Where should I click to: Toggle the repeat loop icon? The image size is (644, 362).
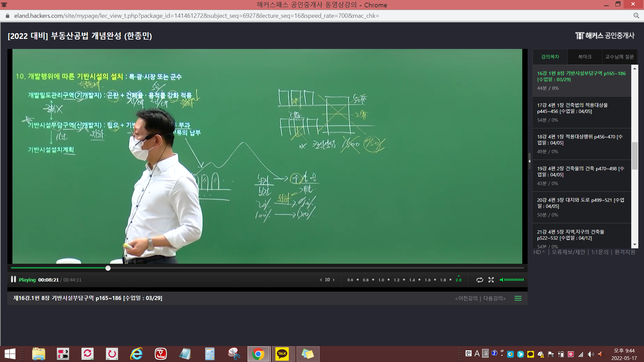pyautogui.click(x=480, y=280)
